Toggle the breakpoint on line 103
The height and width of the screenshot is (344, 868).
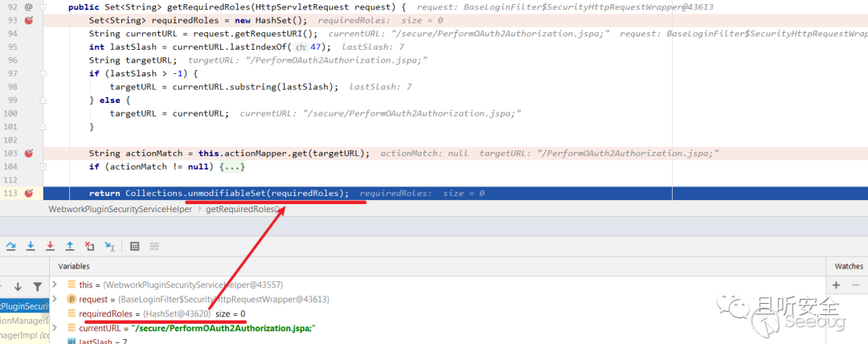[x=29, y=154]
